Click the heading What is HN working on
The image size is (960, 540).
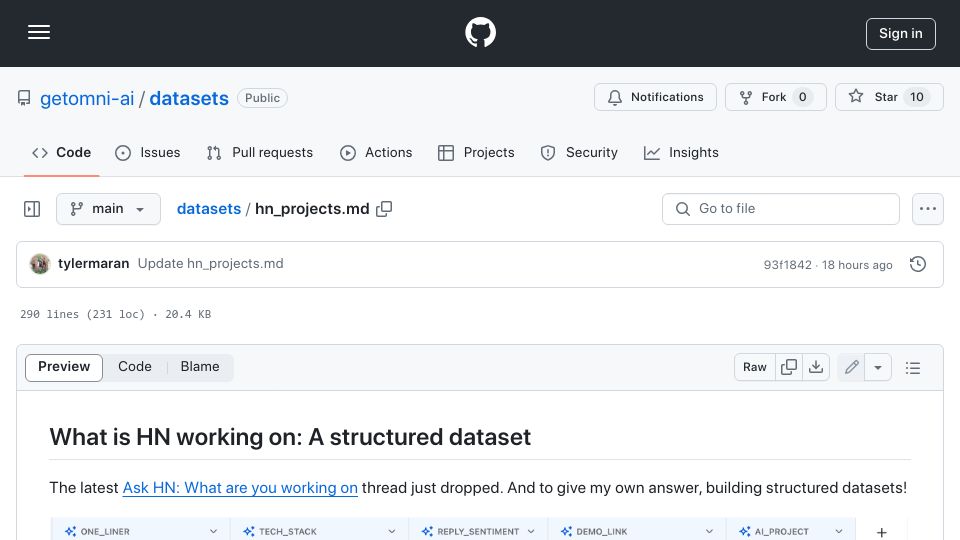(290, 437)
